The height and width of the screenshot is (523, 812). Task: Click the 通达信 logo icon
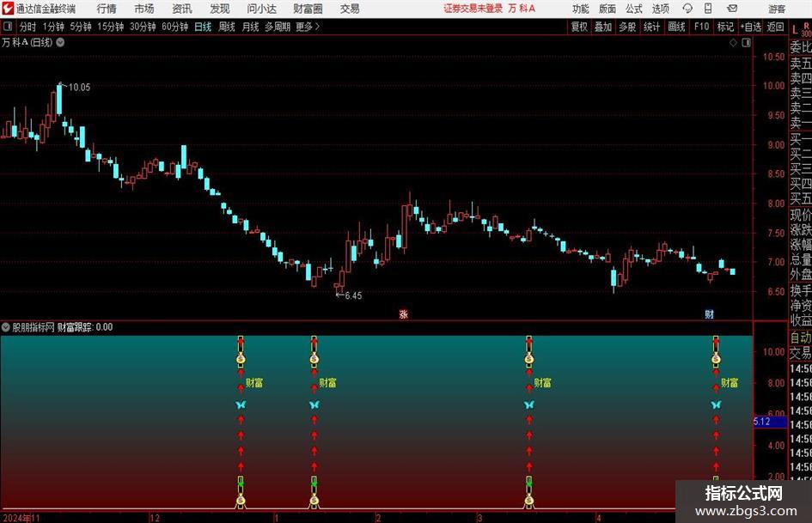click(x=8, y=9)
